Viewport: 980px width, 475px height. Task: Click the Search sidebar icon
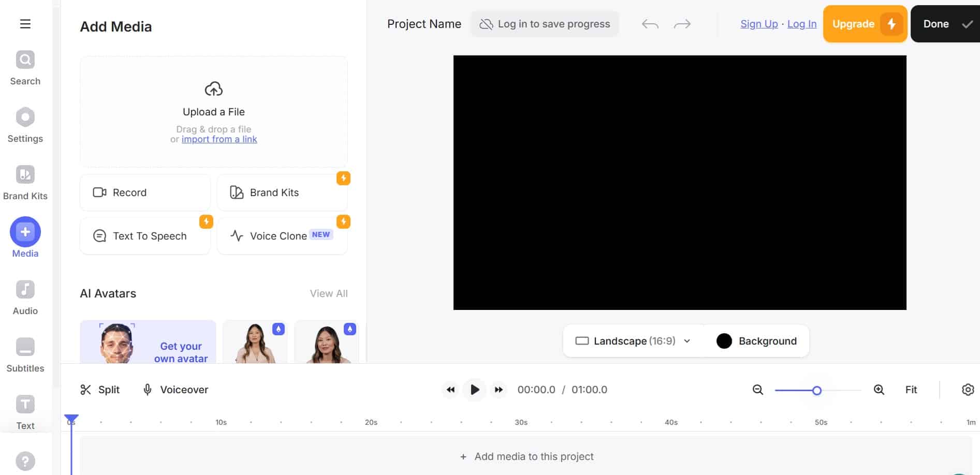click(x=25, y=60)
